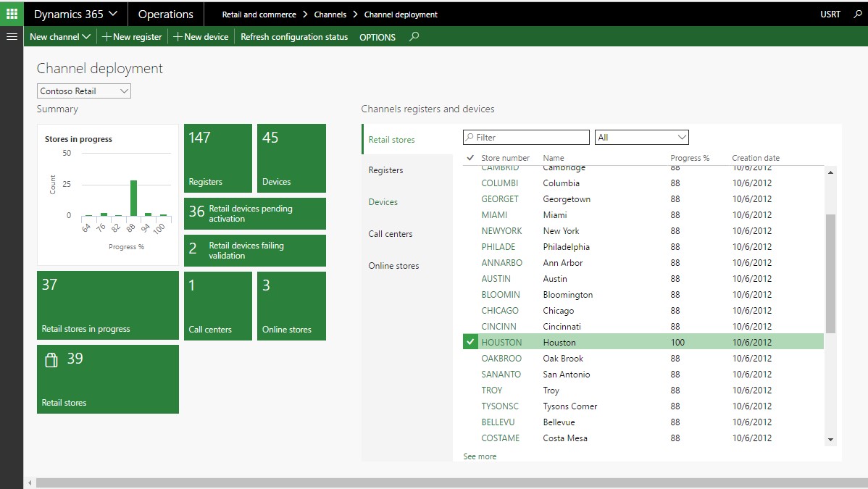The image size is (868, 489).
Task: Sort by the Store number column header
Action: pos(506,158)
